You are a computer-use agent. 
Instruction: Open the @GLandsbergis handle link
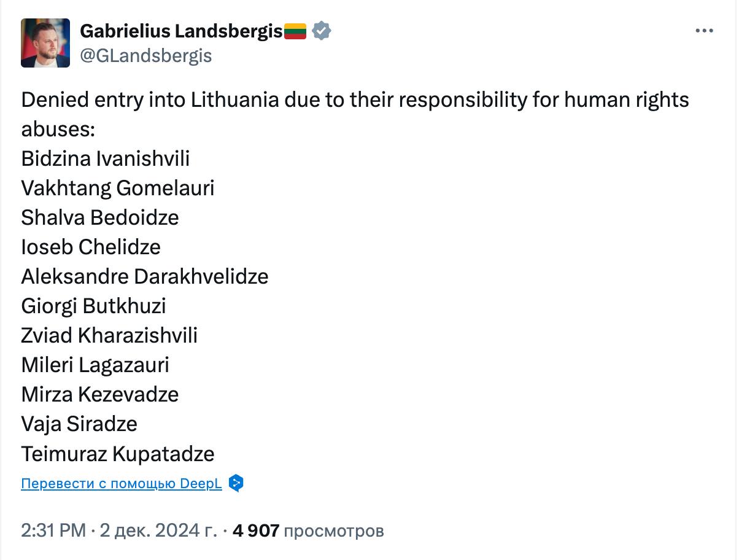click(x=146, y=56)
